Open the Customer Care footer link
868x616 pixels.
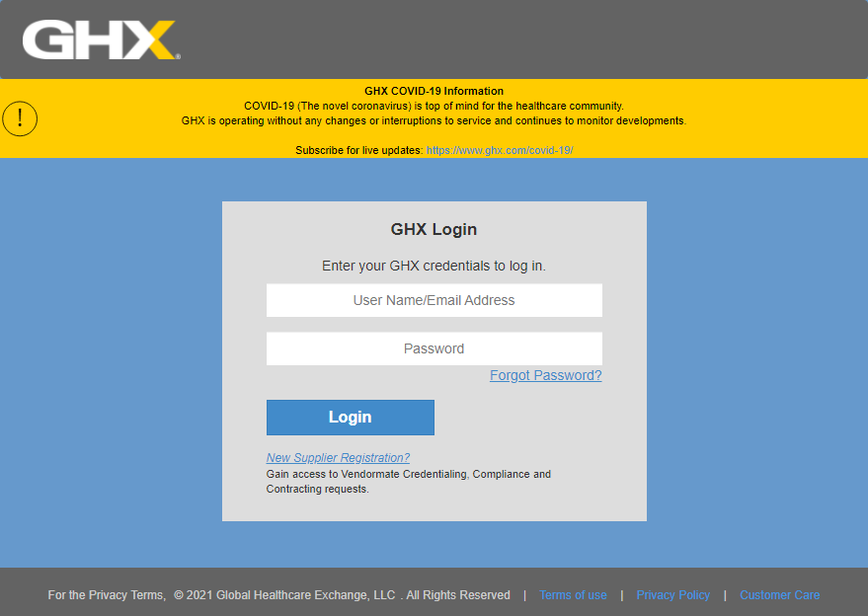(779, 595)
